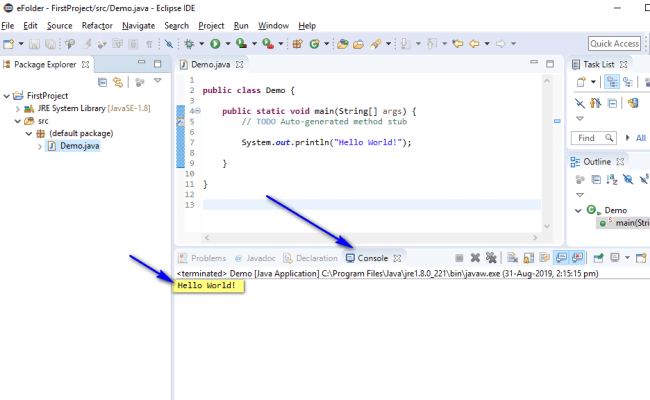This screenshot has height=400, width=650.
Task: Toggle Show Console on Standard Out change
Action: click(x=561, y=258)
